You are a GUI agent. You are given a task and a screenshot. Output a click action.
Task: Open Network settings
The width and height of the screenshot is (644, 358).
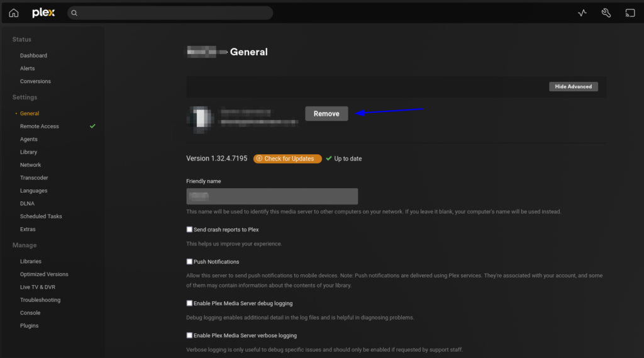point(30,165)
